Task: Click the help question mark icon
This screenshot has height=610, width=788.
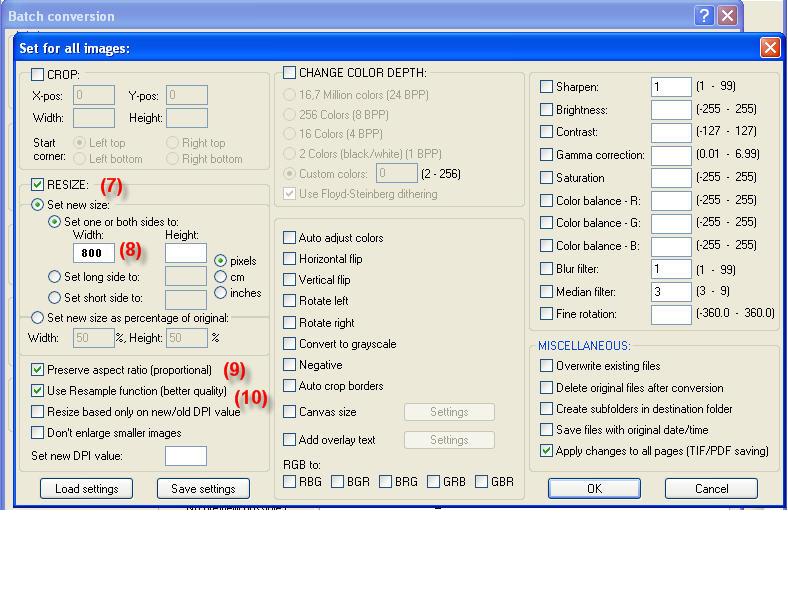Action: point(704,15)
